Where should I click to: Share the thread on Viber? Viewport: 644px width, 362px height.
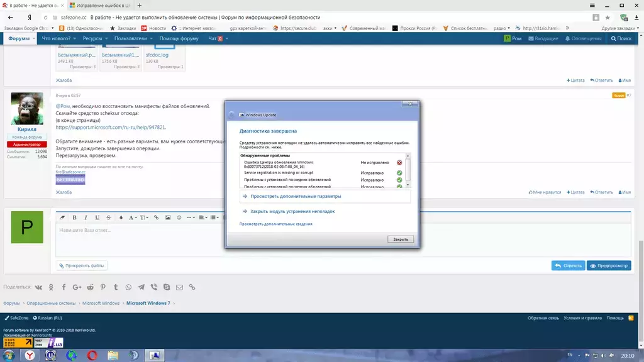point(154,287)
